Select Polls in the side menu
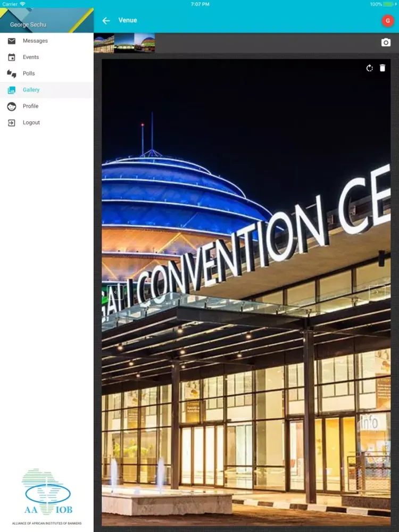The height and width of the screenshot is (532, 399). click(x=47, y=73)
